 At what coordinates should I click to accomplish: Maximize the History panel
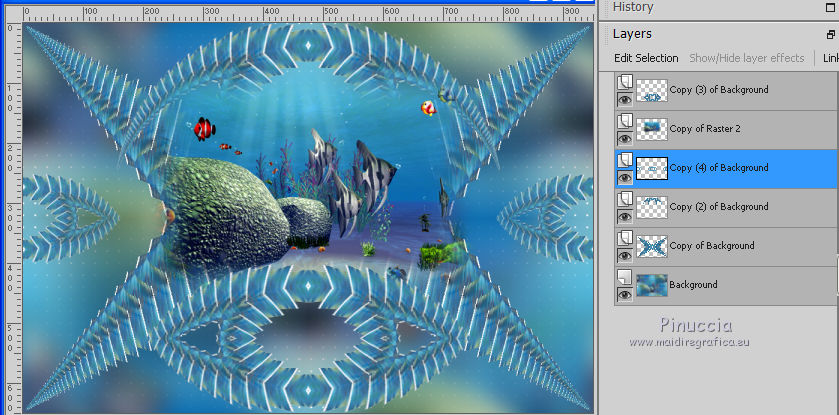pyautogui.click(x=830, y=7)
